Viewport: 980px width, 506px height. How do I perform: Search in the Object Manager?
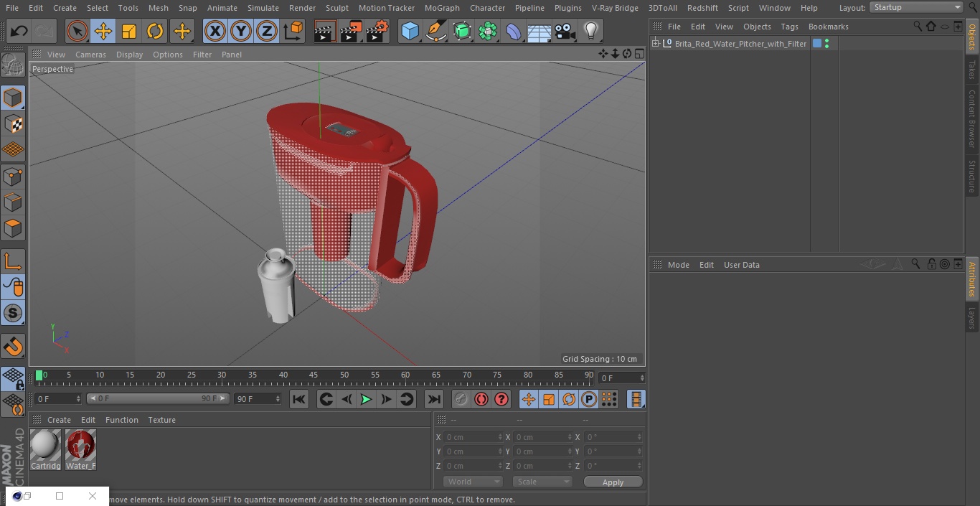[x=918, y=27]
